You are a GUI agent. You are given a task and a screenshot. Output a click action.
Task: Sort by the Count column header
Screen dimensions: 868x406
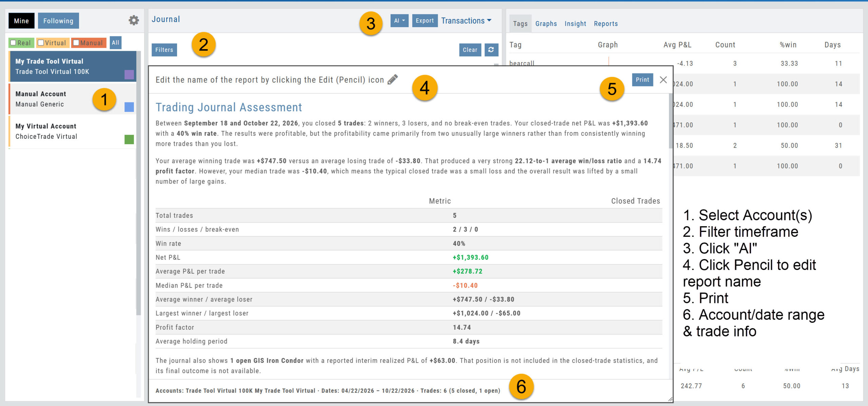point(725,45)
